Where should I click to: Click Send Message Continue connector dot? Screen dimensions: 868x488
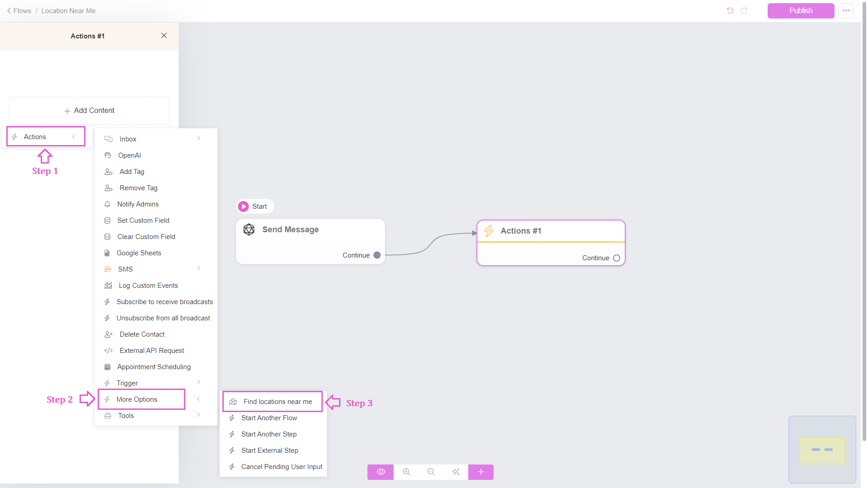coord(377,255)
